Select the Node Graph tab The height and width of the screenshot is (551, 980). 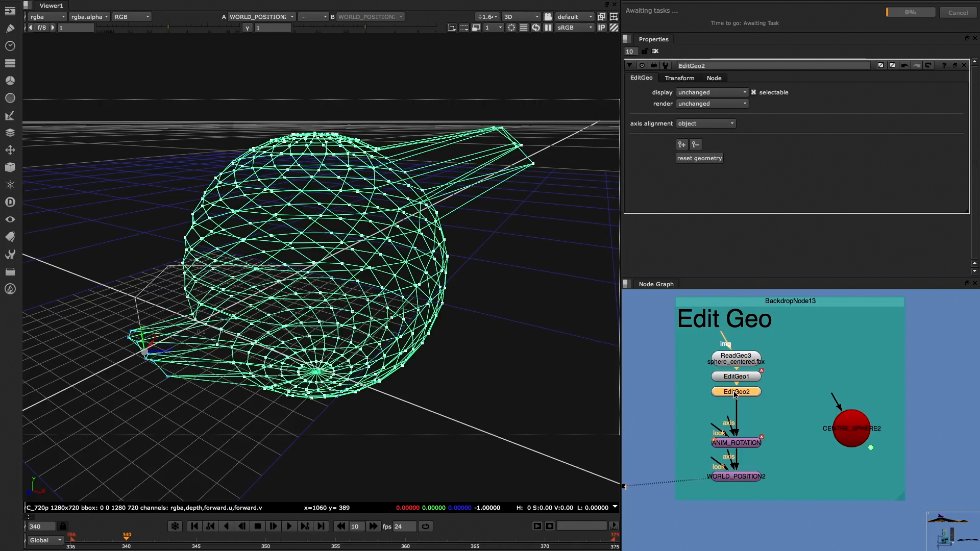pos(656,284)
